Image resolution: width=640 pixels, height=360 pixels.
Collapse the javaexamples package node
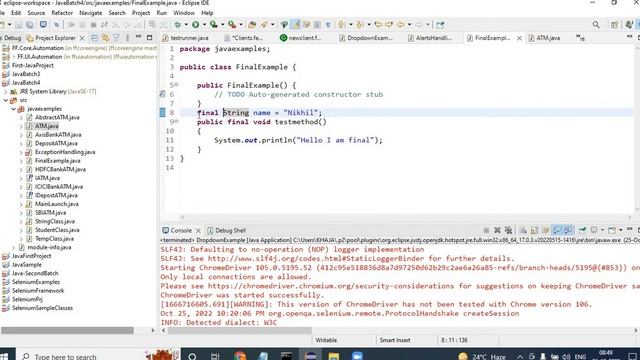point(13,109)
